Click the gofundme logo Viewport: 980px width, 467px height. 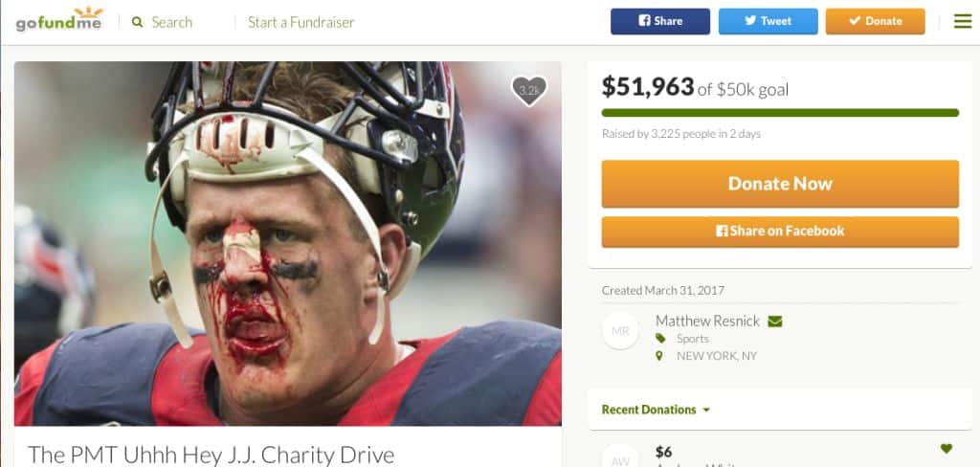point(59,20)
